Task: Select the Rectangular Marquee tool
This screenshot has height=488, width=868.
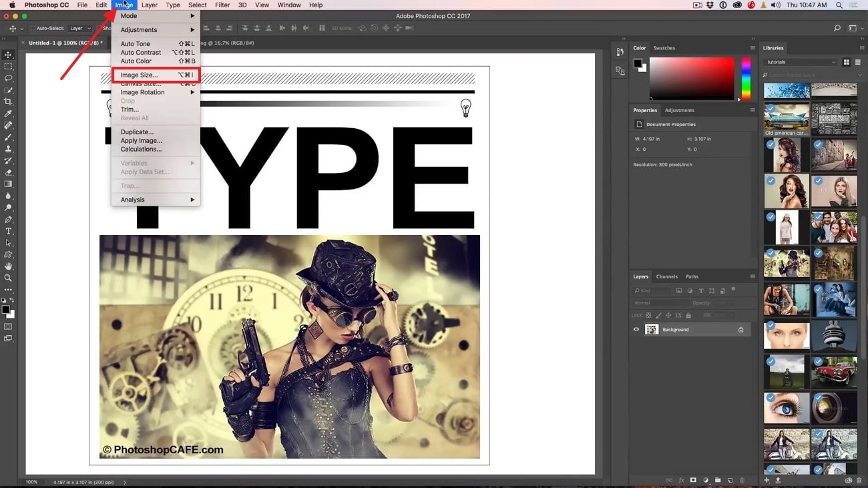Action: (x=9, y=67)
